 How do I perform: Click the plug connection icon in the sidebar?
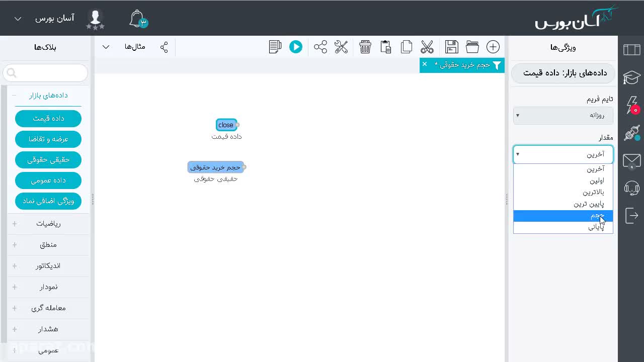(x=632, y=133)
